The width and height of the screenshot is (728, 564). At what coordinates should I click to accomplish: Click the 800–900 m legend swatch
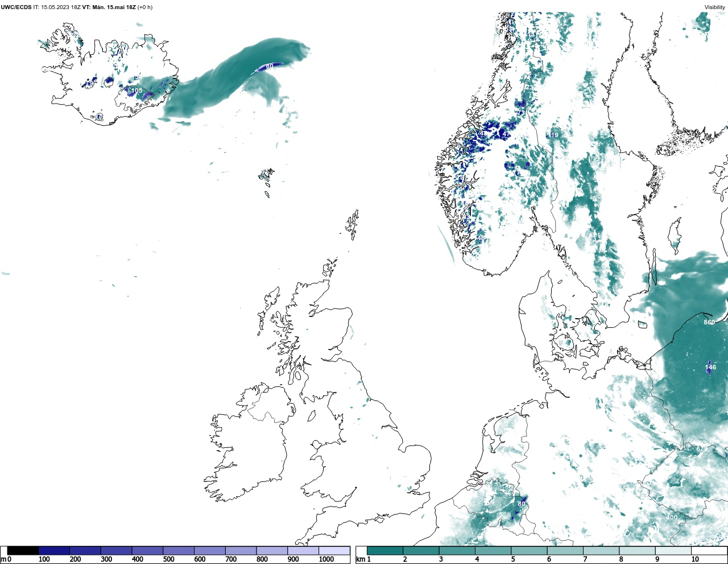point(272,550)
